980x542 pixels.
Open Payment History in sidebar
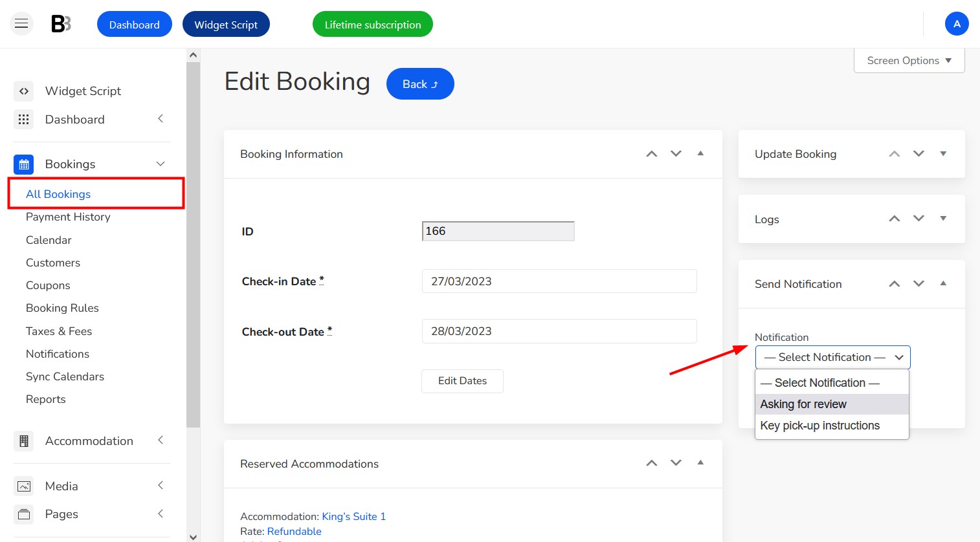click(68, 217)
